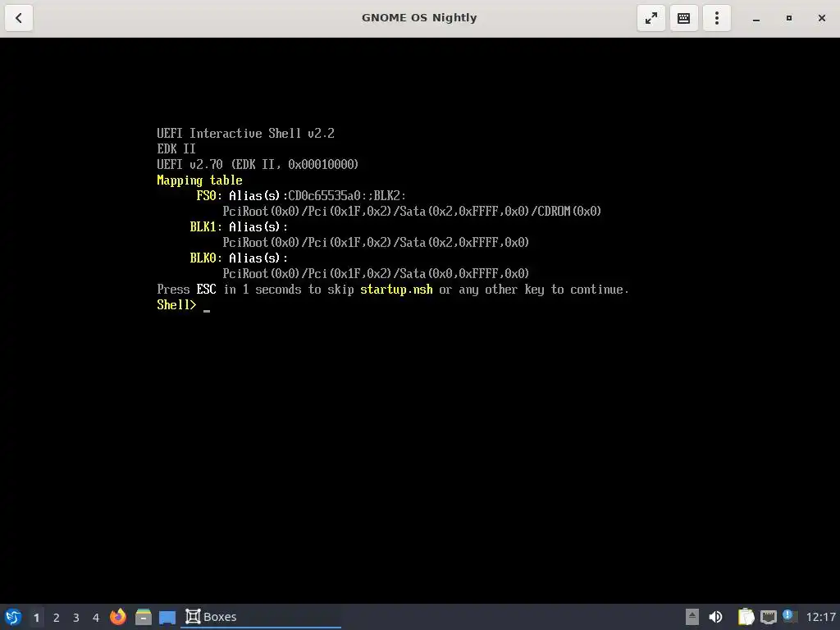Go back using the header back arrow

tap(19, 18)
